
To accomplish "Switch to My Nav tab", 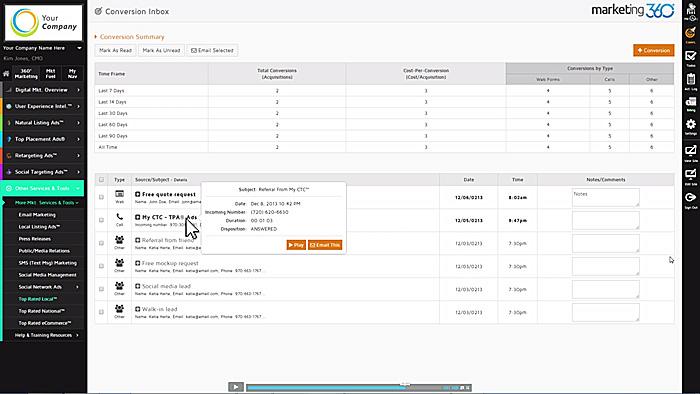I will 72,74.
